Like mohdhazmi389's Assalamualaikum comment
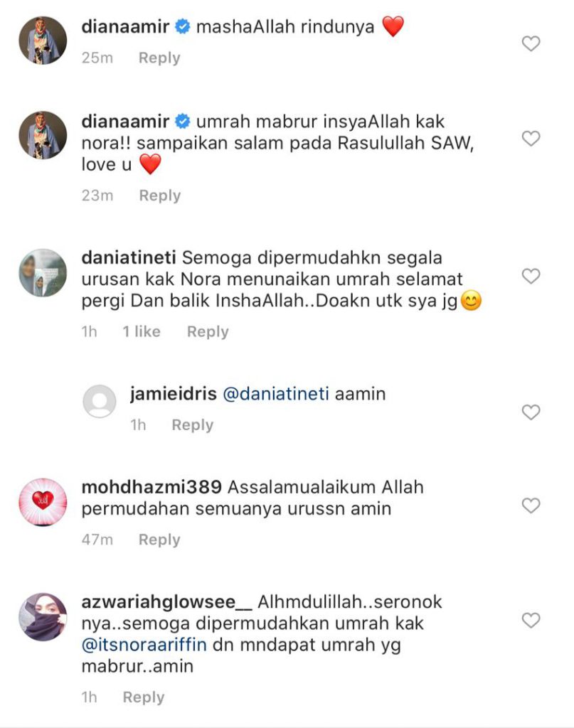574x728 pixels. 531,505
